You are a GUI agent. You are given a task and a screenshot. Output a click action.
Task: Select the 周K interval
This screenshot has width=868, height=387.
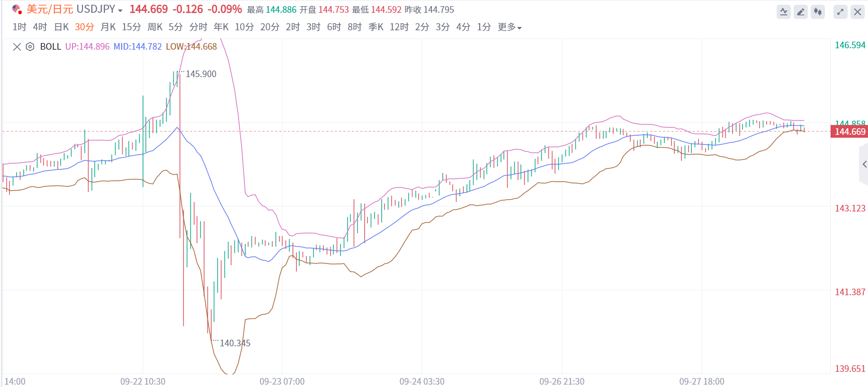click(155, 27)
